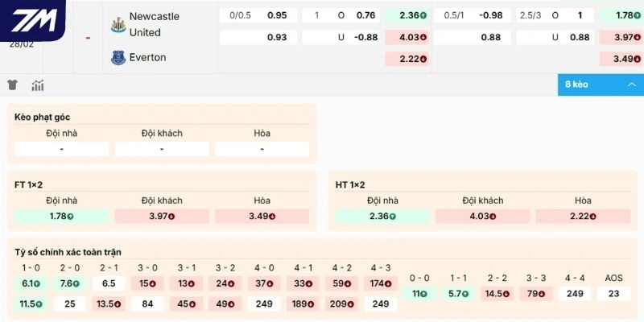Click the Newcastle United club crest
Screen dimensions: 644x322
pyautogui.click(x=118, y=24)
